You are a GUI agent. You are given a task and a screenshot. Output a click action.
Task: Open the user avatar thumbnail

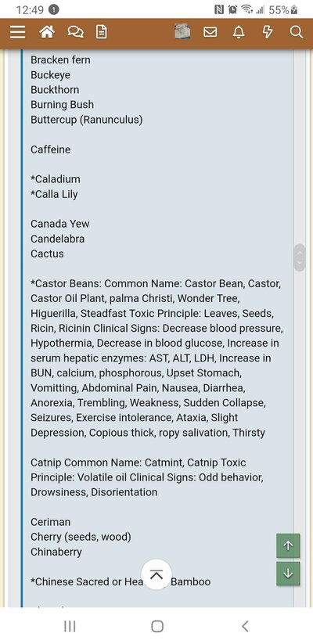click(182, 32)
